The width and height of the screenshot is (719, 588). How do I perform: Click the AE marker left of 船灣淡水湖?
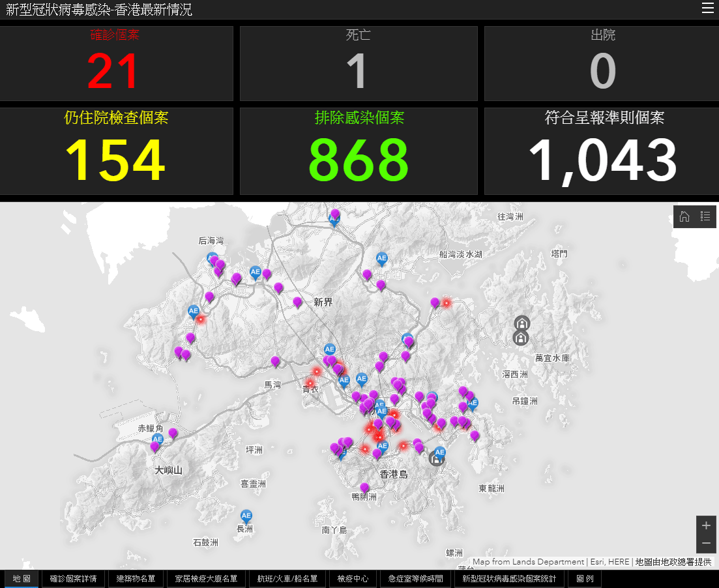coord(382,258)
